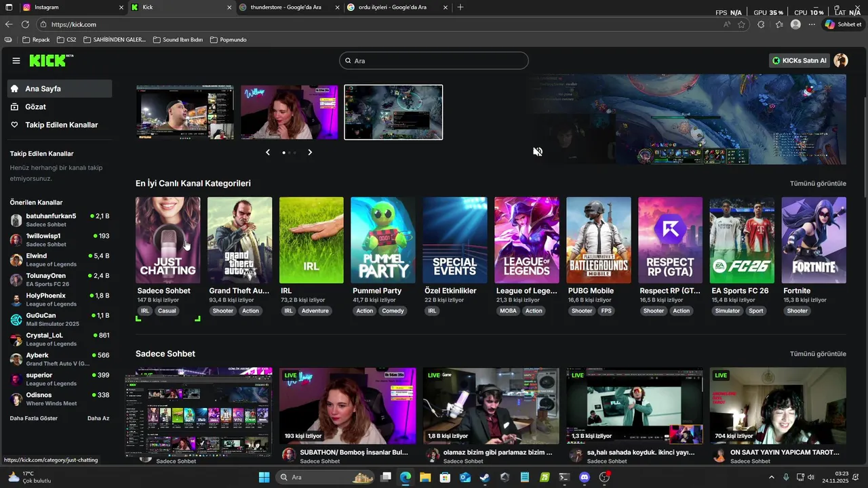Open Windows Start menu

coord(264,477)
